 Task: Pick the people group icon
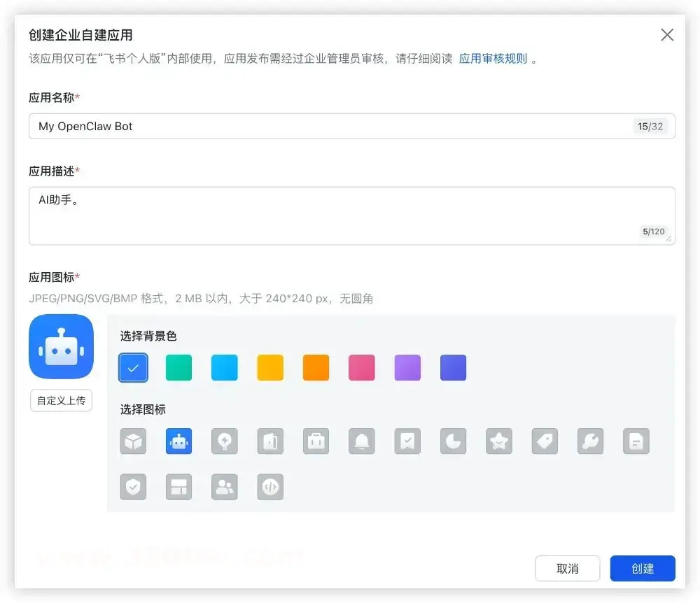(x=224, y=487)
